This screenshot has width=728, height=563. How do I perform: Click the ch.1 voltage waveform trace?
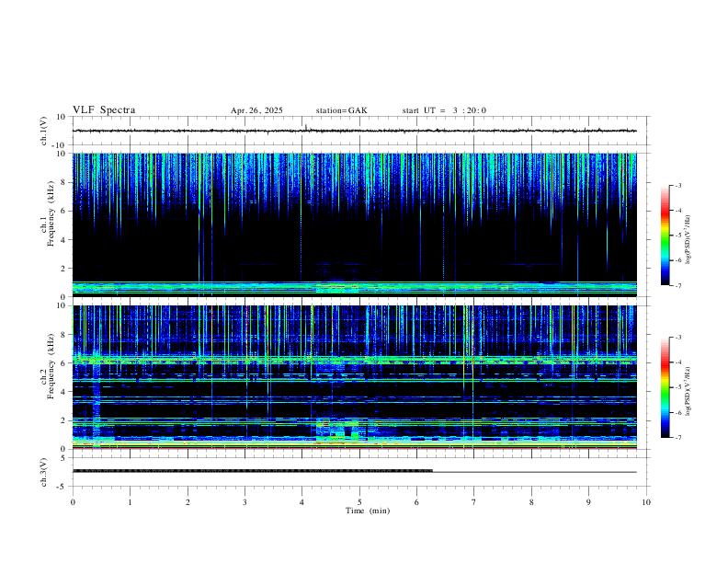point(355,131)
